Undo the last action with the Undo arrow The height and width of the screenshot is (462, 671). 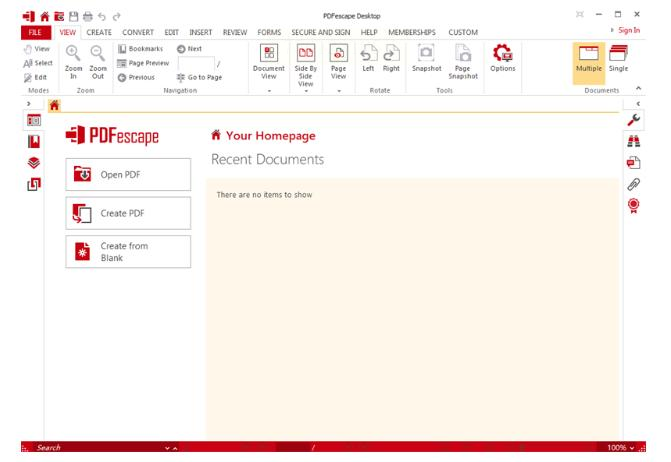(102, 16)
